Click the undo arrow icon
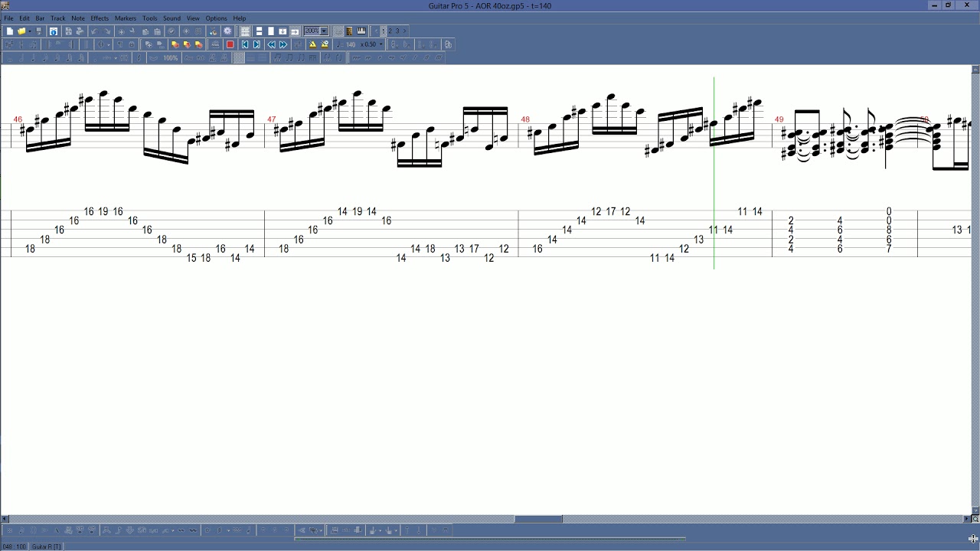 coord(94,31)
